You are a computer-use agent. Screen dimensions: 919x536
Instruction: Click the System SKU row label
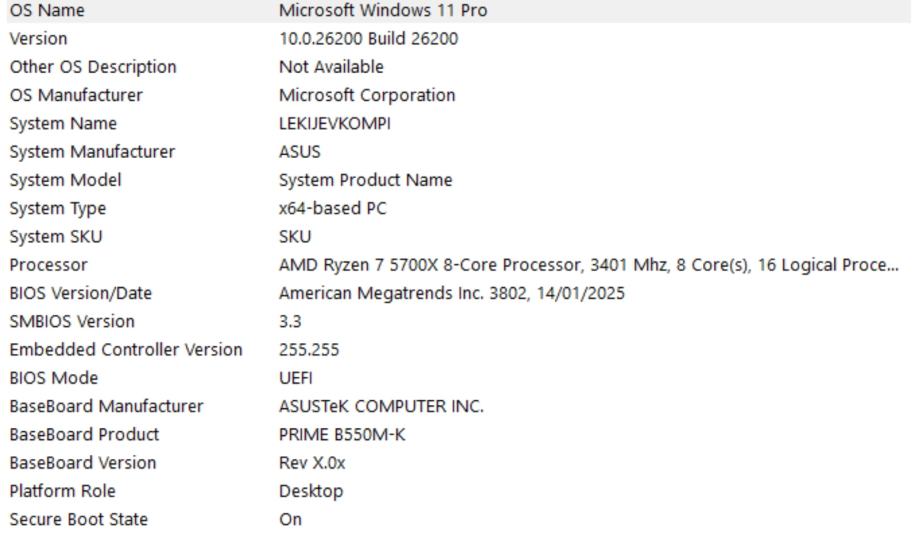point(56,237)
